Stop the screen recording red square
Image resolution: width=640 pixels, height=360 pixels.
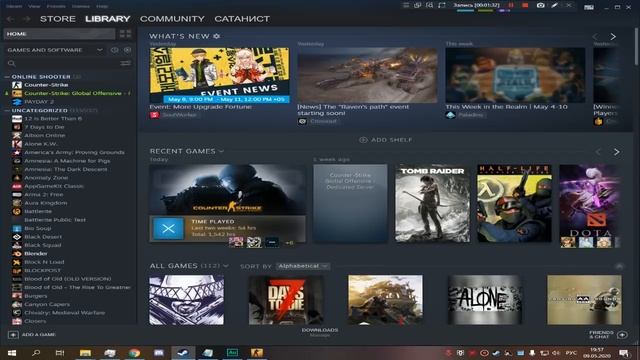pyautogui.click(x=525, y=5)
